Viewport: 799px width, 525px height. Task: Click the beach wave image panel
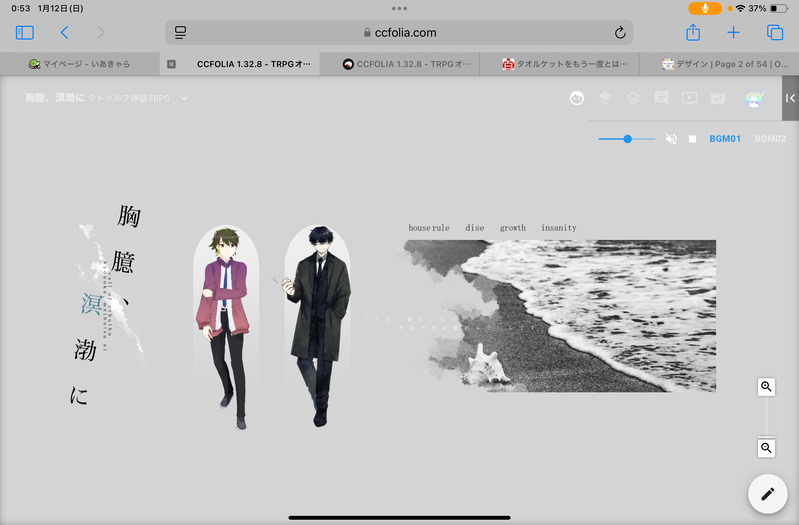point(558,316)
